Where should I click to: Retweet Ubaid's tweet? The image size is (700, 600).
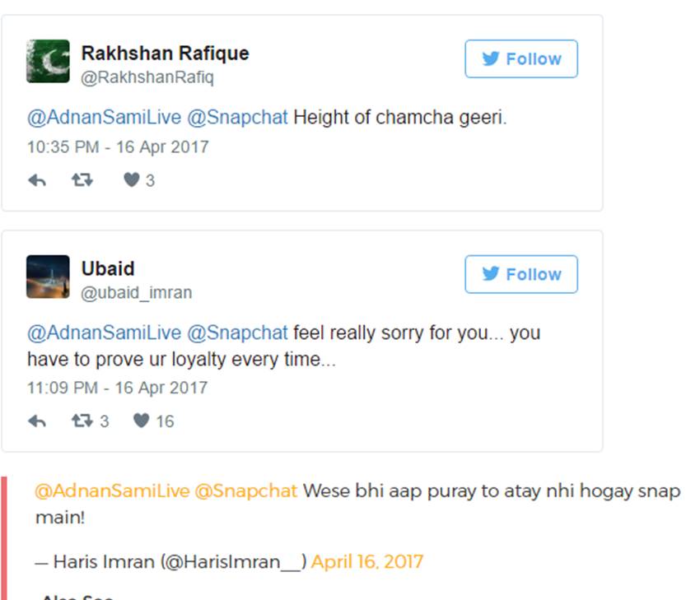pos(82,421)
